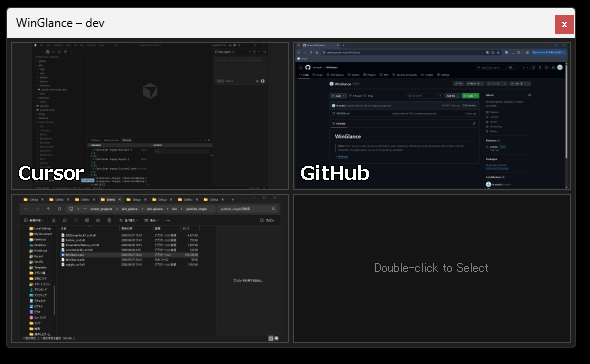Select the GitHub browser window thumbnail
Image resolution: width=590 pixels, height=364 pixels.
pos(432,116)
